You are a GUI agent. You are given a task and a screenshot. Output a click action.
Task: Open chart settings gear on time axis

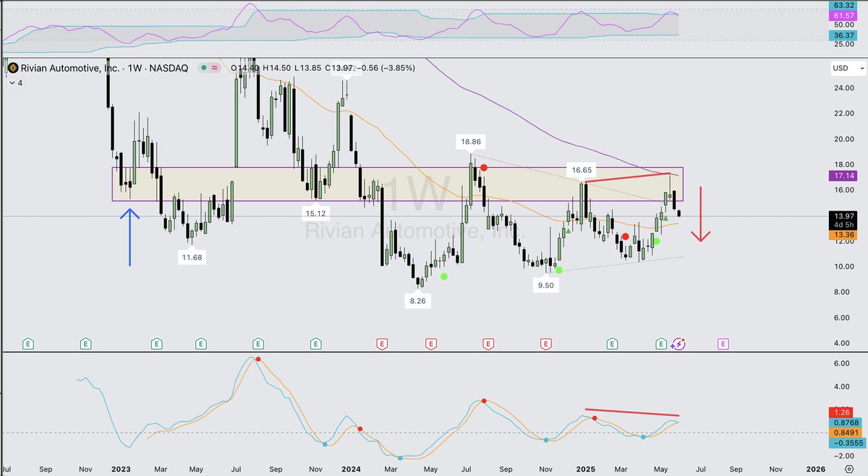(x=848, y=469)
